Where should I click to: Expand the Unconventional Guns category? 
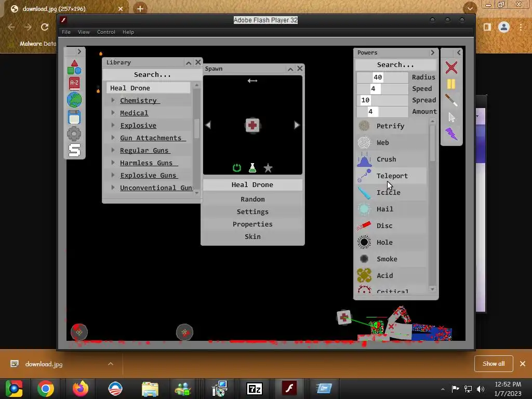(113, 188)
